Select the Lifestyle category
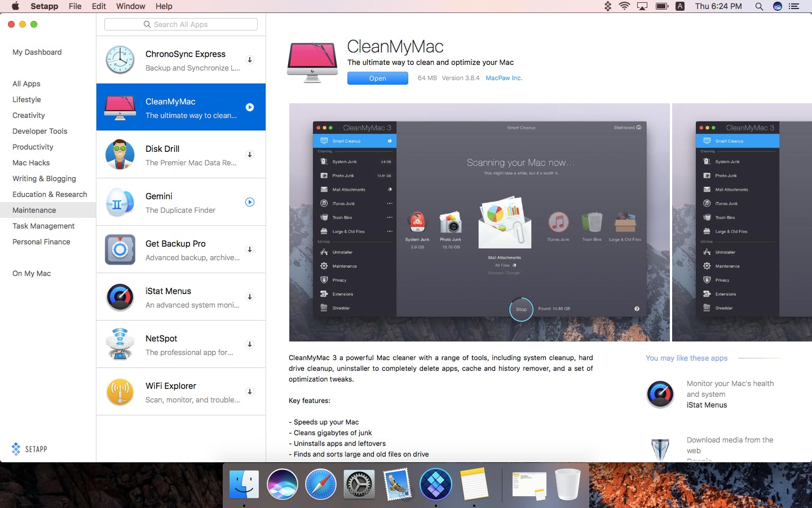The height and width of the screenshot is (508, 812). pyautogui.click(x=27, y=99)
